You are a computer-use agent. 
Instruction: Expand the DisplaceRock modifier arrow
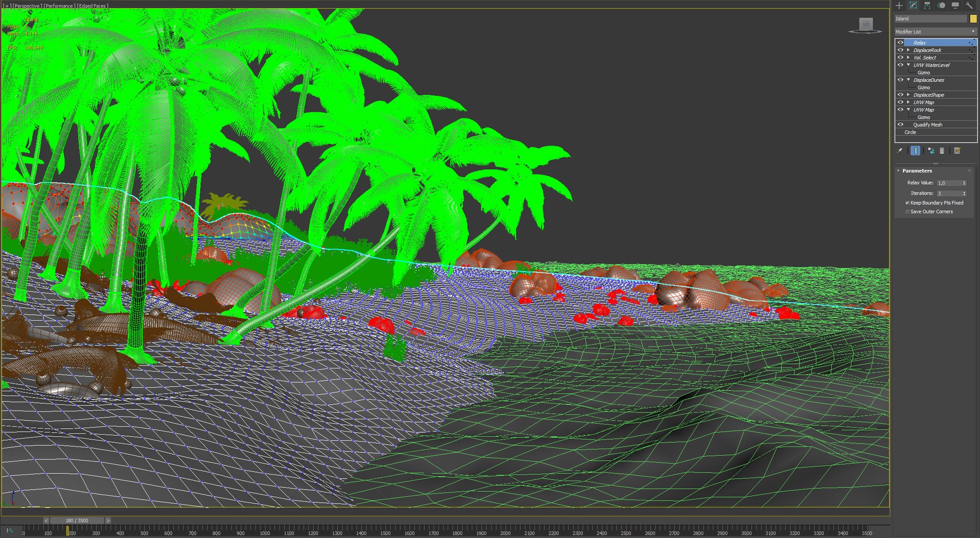[909, 50]
